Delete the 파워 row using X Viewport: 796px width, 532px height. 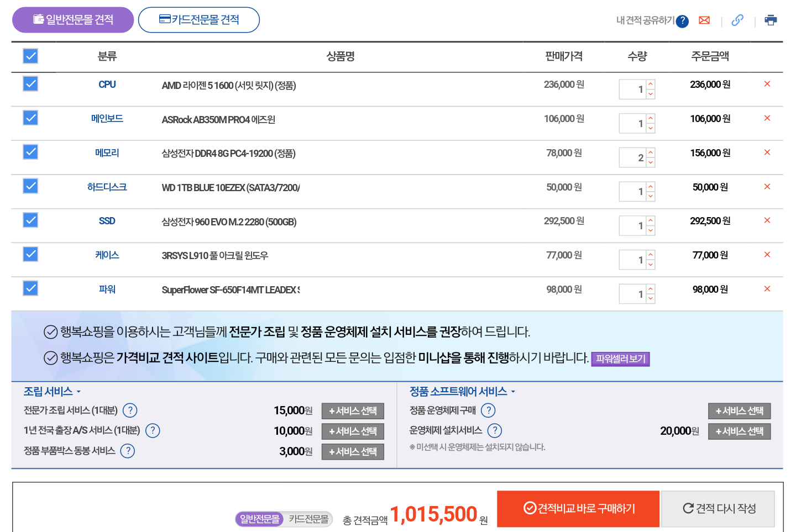(x=767, y=289)
